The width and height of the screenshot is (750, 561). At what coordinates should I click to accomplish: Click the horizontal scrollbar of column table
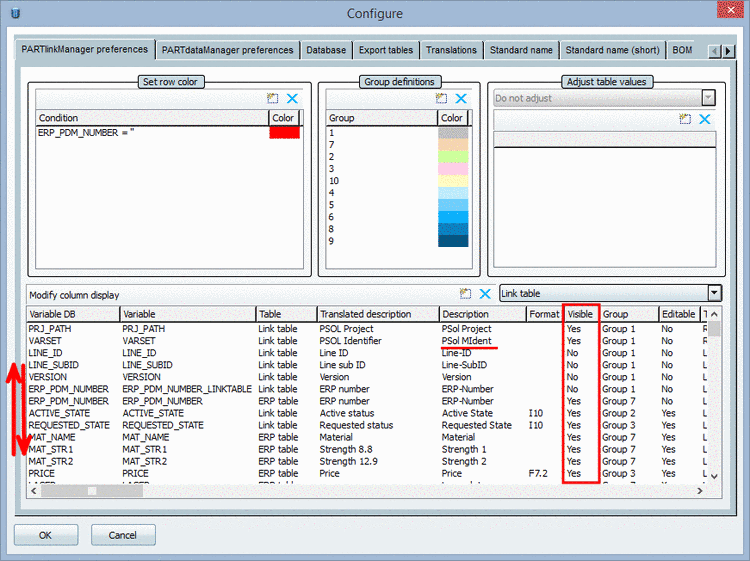tap(92, 490)
